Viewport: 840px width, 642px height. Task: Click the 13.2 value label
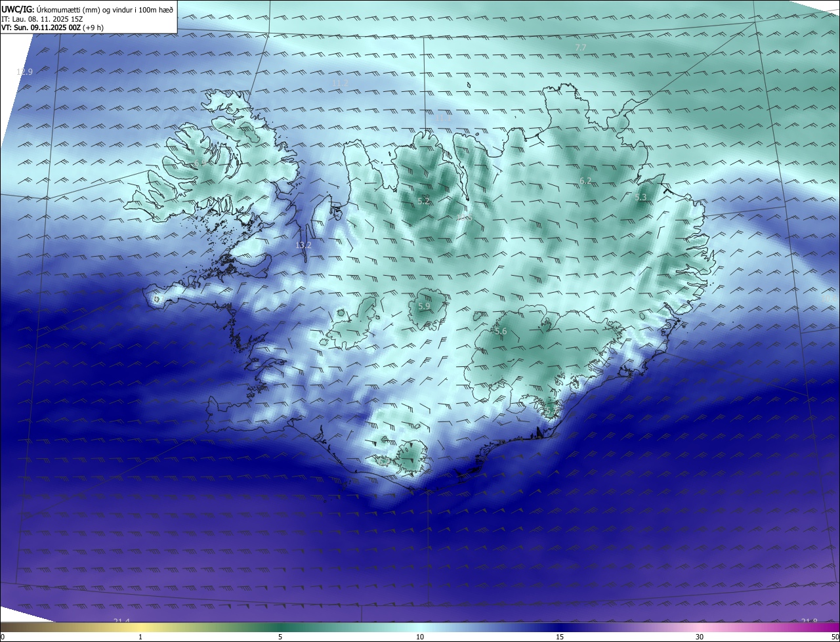click(x=303, y=245)
